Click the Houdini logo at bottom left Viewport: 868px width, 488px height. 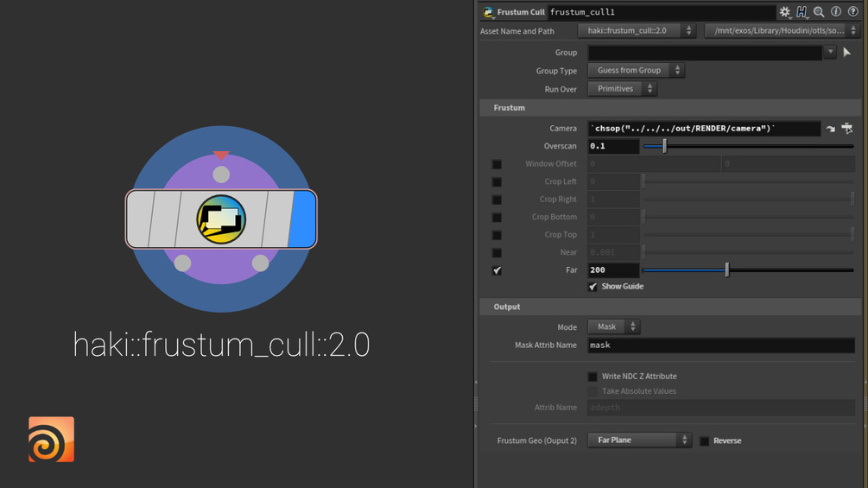52,440
